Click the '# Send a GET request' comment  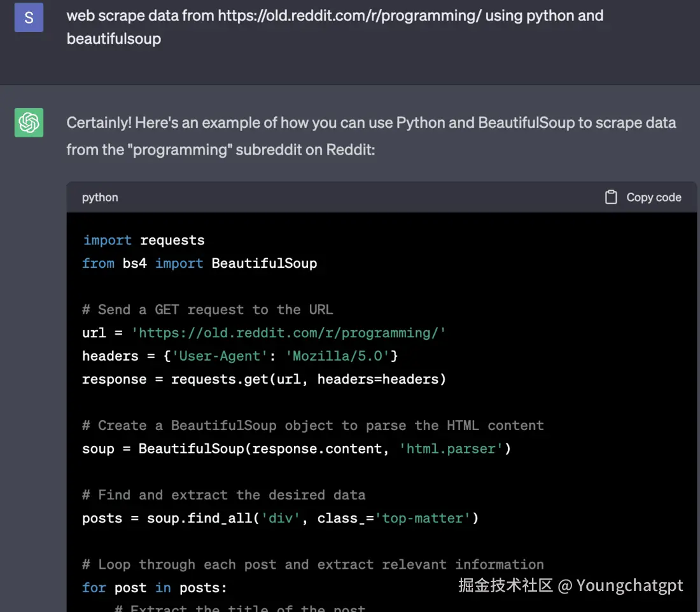click(207, 310)
